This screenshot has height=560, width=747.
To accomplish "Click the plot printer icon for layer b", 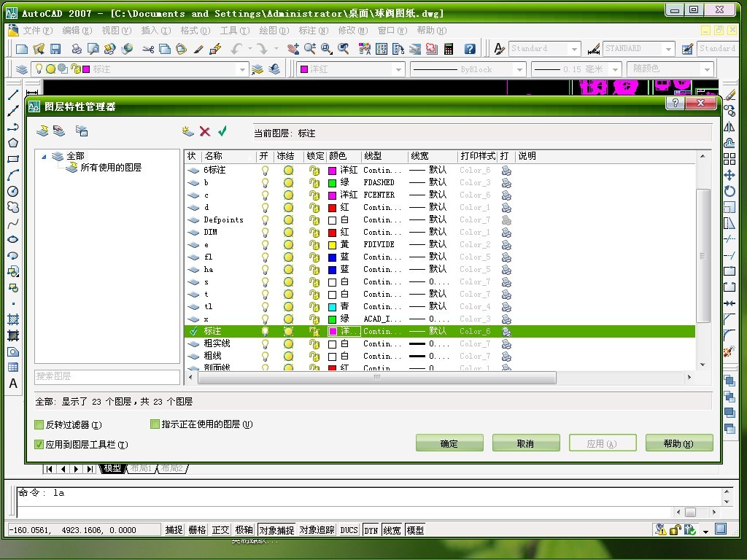I will coord(506,183).
